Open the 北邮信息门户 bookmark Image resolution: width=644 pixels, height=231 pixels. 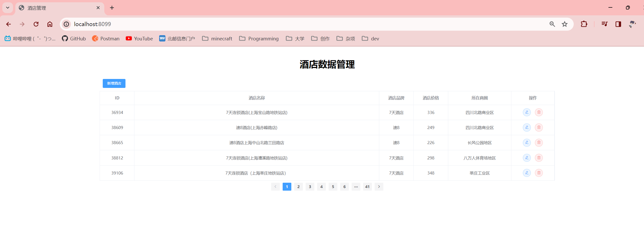click(177, 39)
